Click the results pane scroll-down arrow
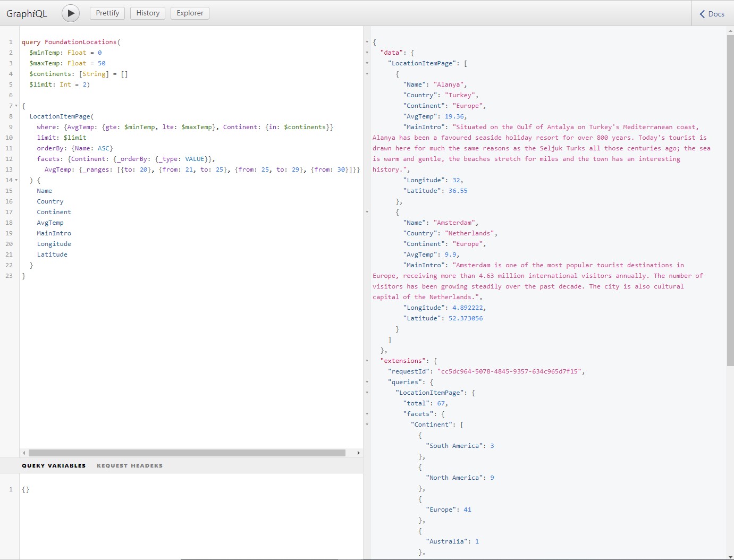Viewport: 734px width, 560px height. [730, 556]
